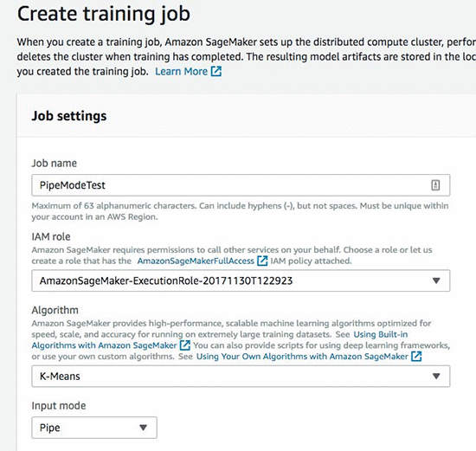Image resolution: width=476 pixels, height=451 pixels.
Task: Follow Using Your Own Algorithms with Amazon SageMaker link
Action: pos(302,357)
